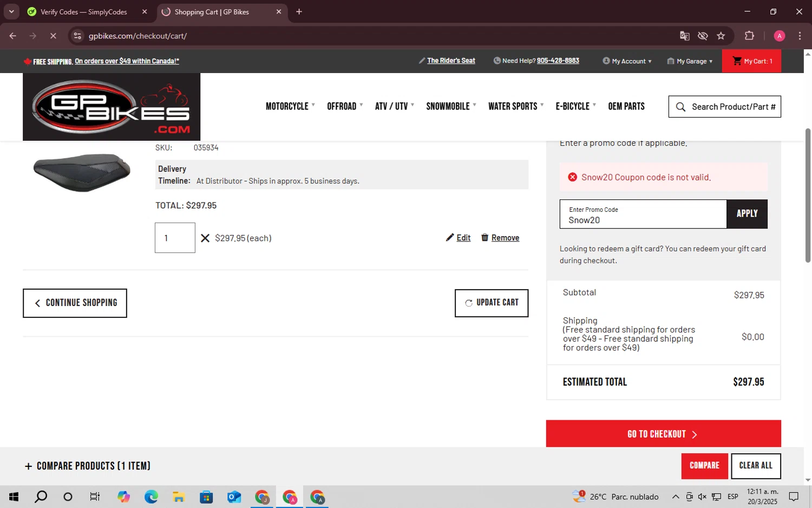Open the notification center icon
This screenshot has width=812, height=508.
794,497
